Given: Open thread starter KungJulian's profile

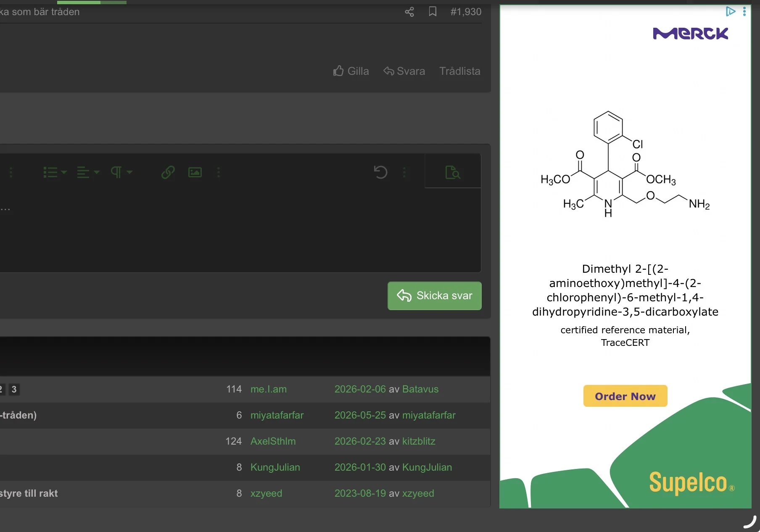Looking at the screenshot, I should pyautogui.click(x=275, y=467).
